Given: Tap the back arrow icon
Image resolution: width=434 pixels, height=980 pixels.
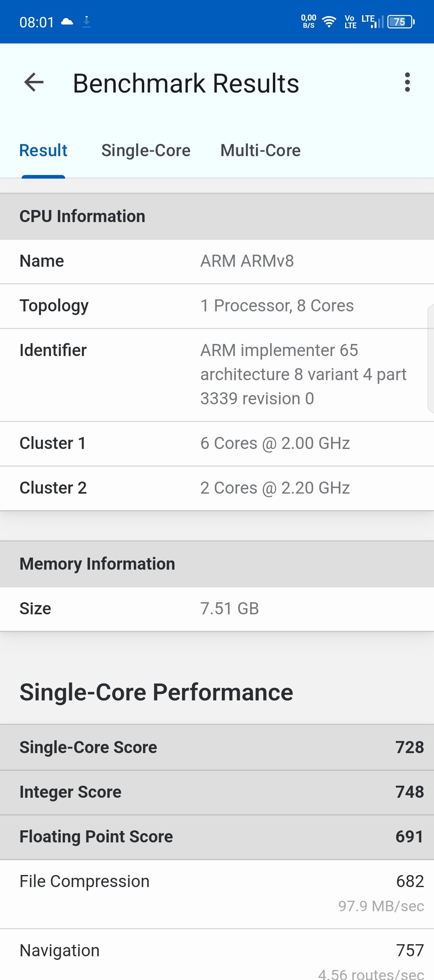Looking at the screenshot, I should click(x=34, y=82).
